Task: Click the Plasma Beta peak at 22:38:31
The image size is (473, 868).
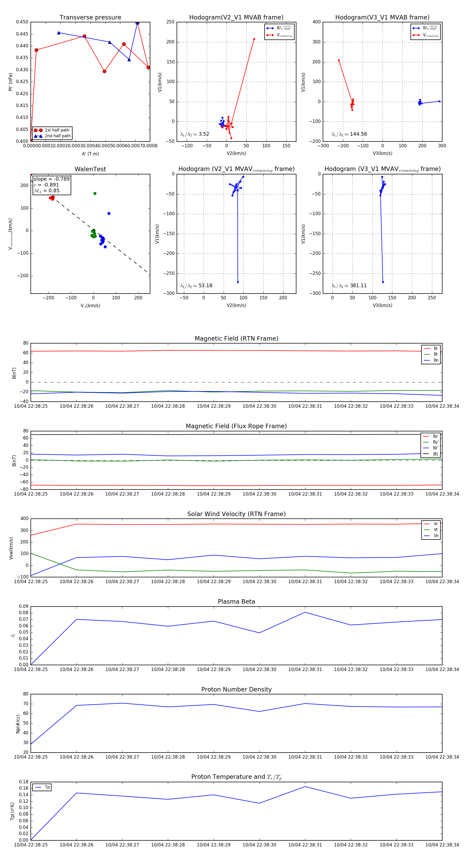Action: (305, 612)
